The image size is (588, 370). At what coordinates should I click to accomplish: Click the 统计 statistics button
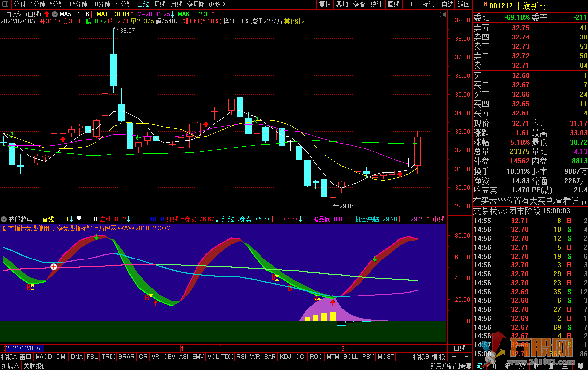(x=376, y=4)
